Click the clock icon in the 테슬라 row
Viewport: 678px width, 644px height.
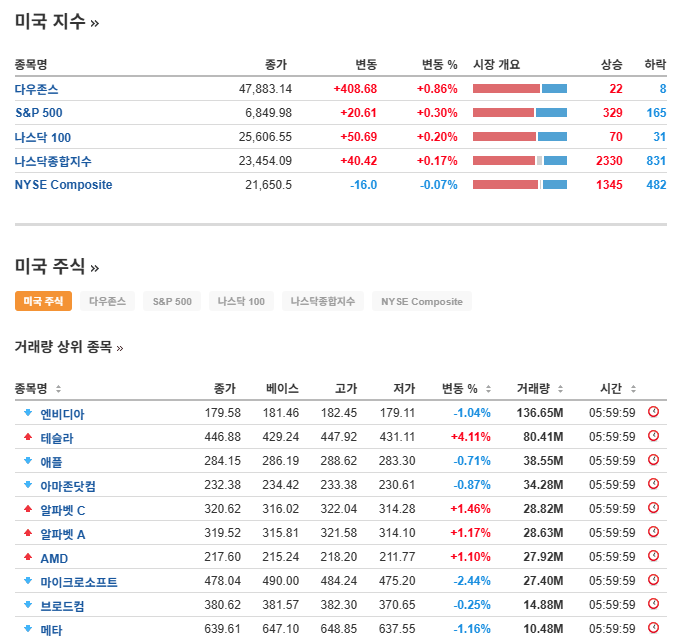653,436
